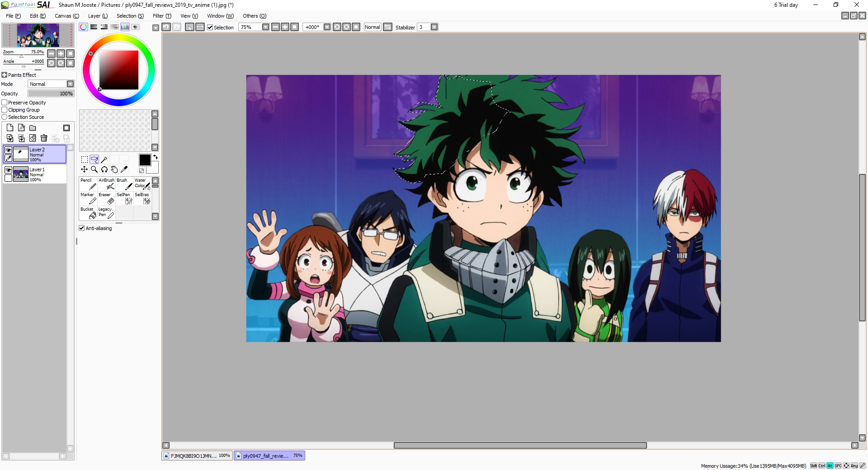Choose the SelEras selection eraser tool
Image resolution: width=868 pixels, height=470 pixels.
click(142, 198)
